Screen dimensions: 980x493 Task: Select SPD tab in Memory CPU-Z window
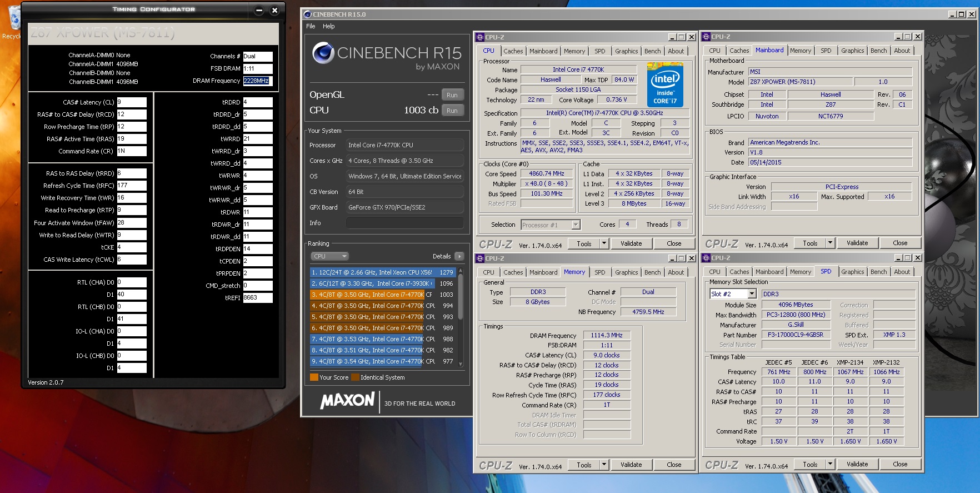(x=599, y=272)
